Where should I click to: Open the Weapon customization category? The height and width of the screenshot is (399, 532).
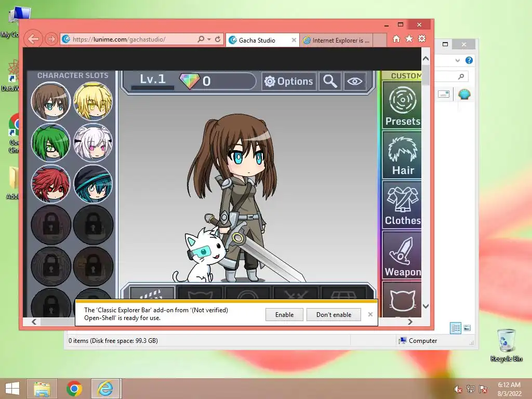coord(402,255)
